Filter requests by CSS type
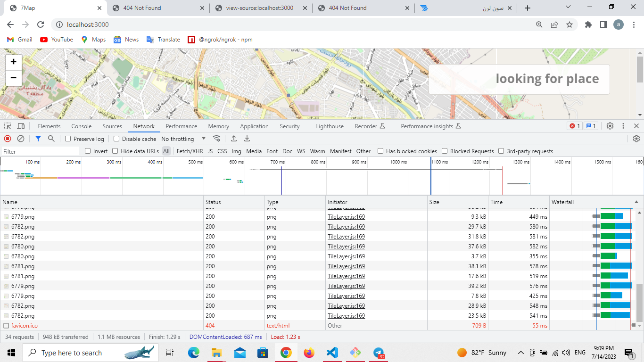Screen dimensions: 644x362 tap(222, 151)
